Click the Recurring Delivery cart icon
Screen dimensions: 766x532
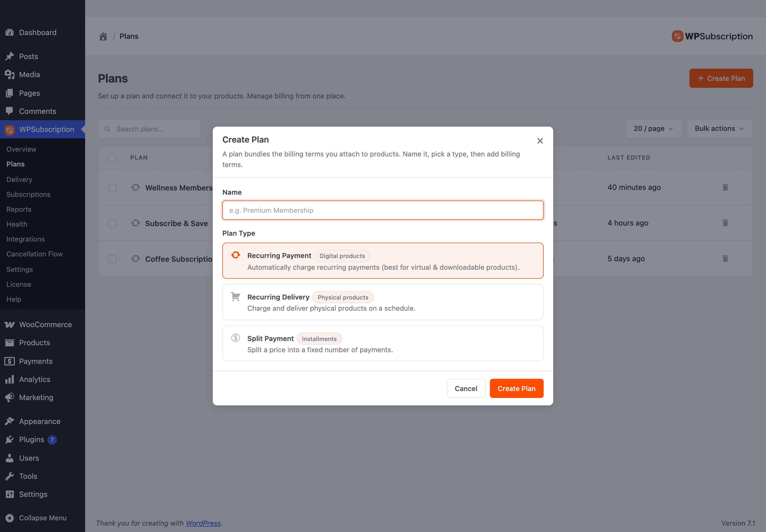pyautogui.click(x=236, y=297)
